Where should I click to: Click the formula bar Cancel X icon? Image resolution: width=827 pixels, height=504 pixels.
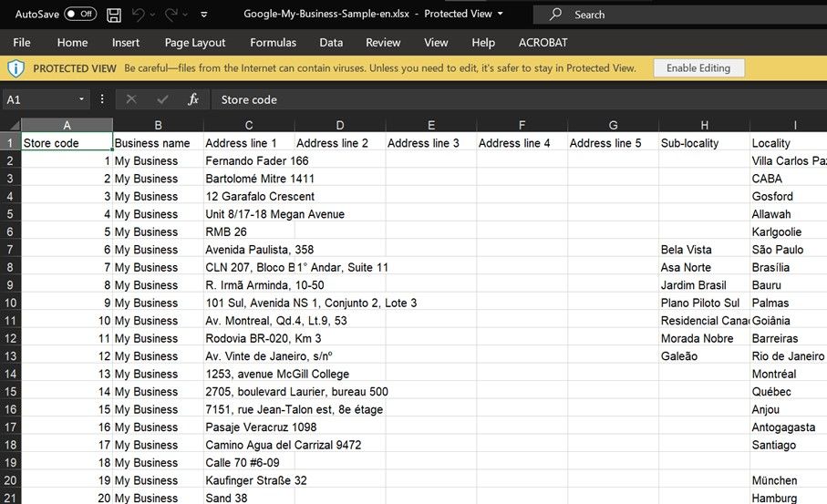pyautogui.click(x=131, y=99)
